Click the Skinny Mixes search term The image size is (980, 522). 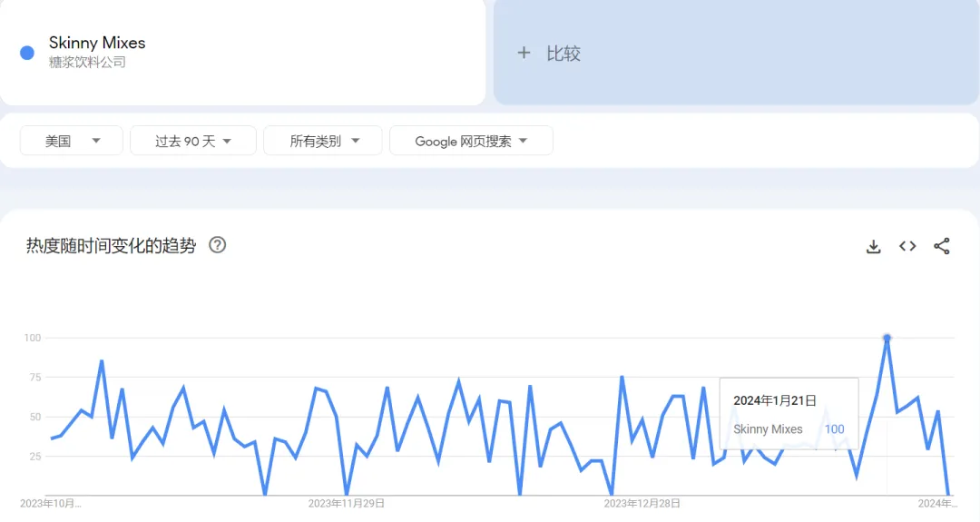coord(97,43)
